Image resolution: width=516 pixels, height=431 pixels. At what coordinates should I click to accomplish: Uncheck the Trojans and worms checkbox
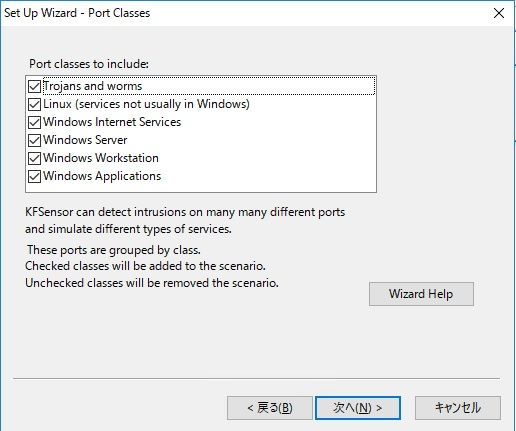point(34,86)
